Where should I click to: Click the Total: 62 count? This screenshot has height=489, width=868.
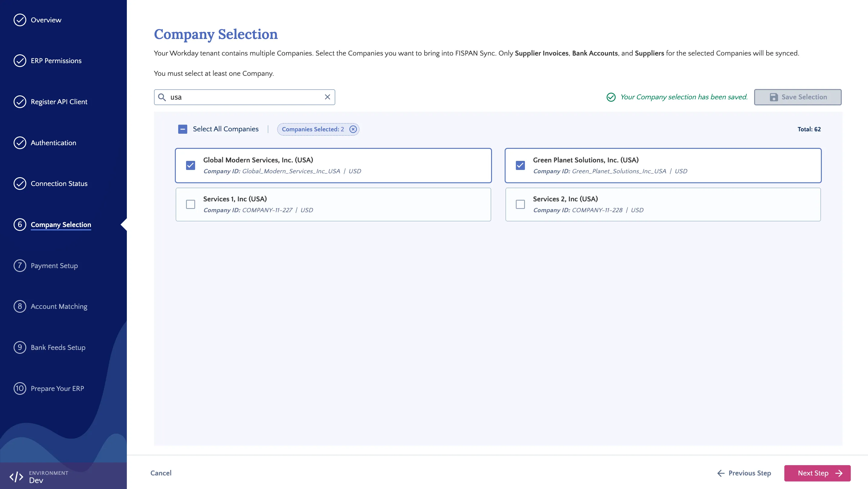[809, 129]
